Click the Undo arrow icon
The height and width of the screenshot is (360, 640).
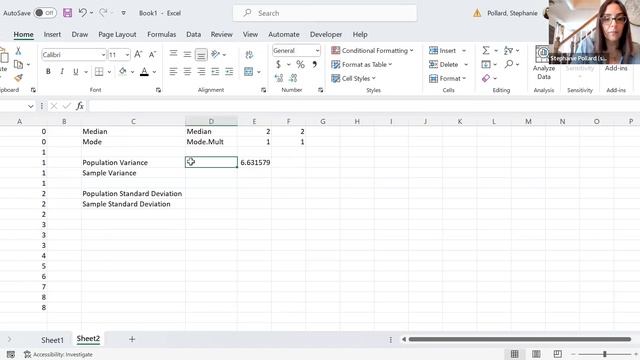pos(83,13)
